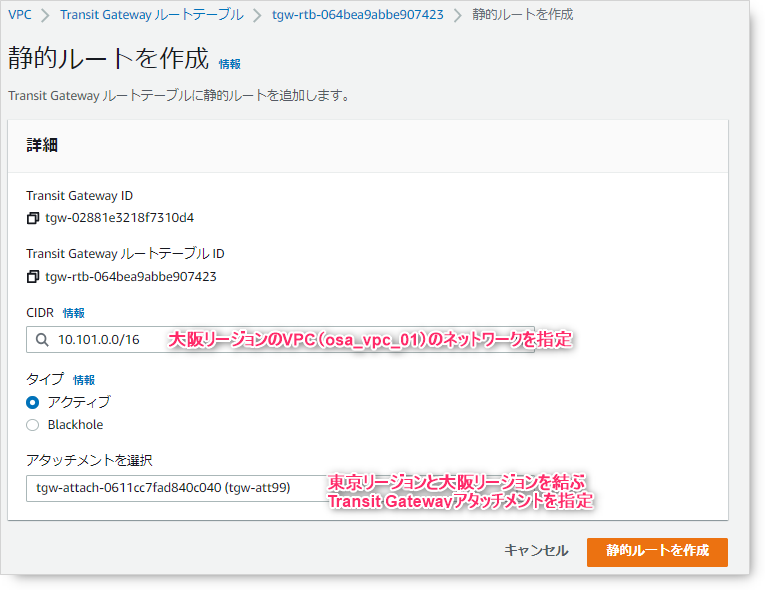Screen dimensions: 765x590
Task: Open the 情報 link next to タイプ
Action: (84, 380)
